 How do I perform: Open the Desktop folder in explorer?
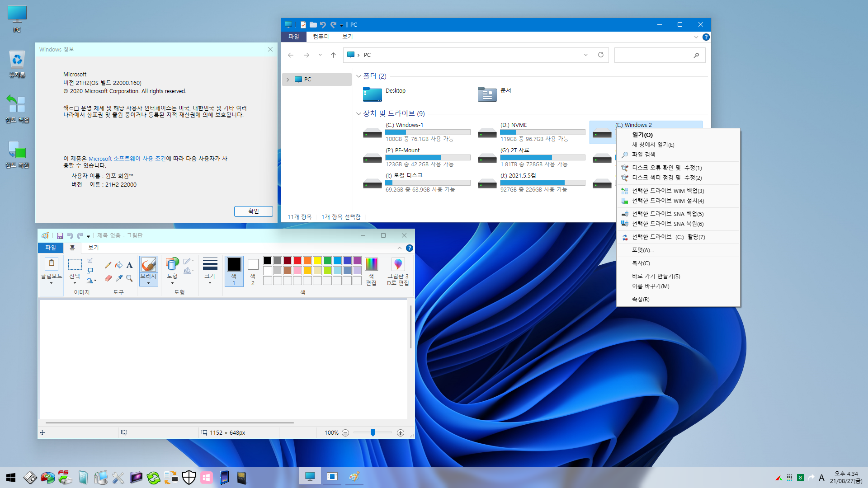point(384,94)
